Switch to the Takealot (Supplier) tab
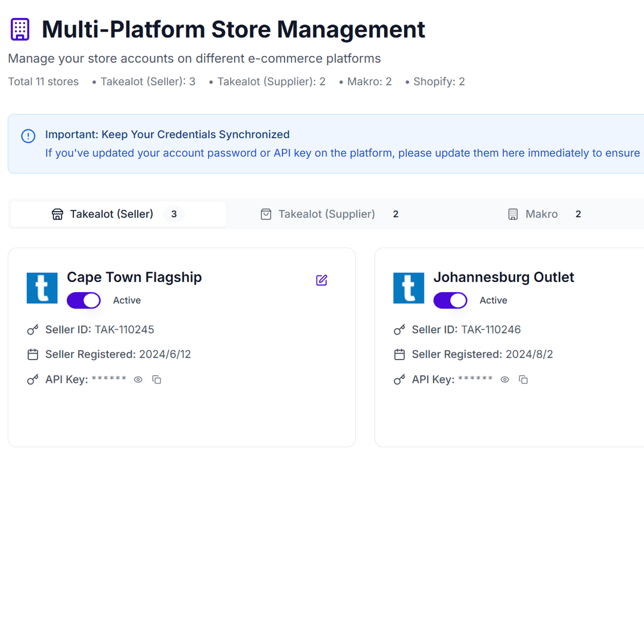The image size is (644, 644). click(x=329, y=214)
